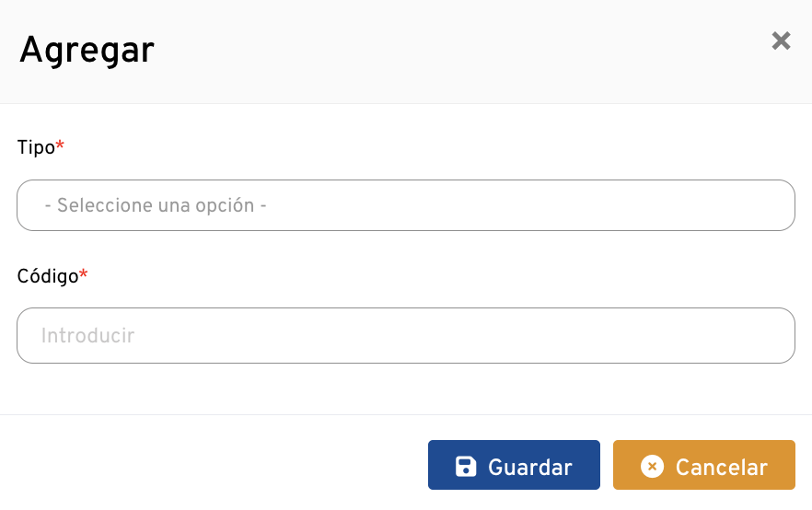This screenshot has width=812, height=510.
Task: Close the Agregar dialog with the X
Action: click(781, 41)
